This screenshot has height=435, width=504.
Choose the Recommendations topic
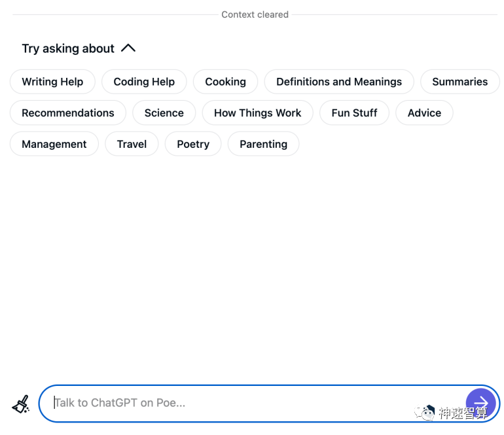68,113
